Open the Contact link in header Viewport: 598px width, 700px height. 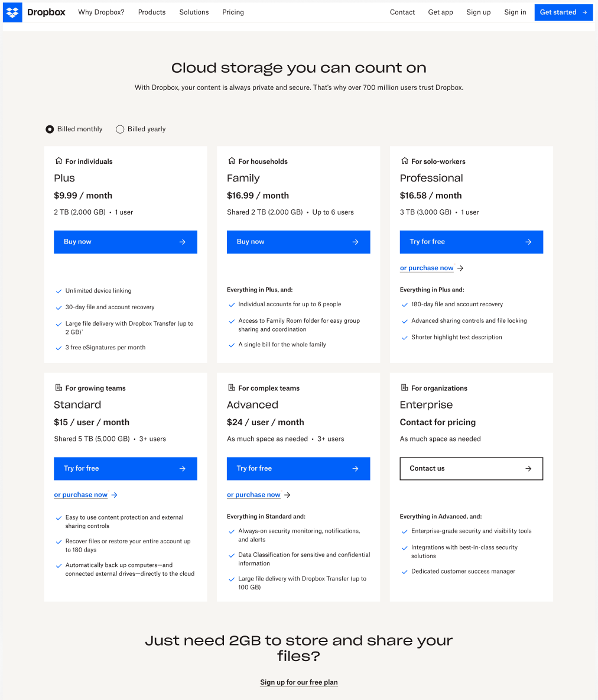402,12
